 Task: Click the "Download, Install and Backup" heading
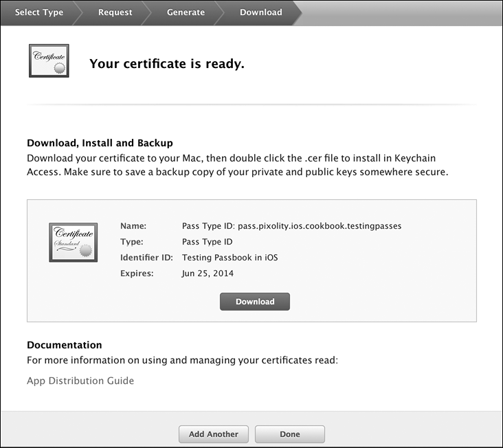click(x=100, y=144)
